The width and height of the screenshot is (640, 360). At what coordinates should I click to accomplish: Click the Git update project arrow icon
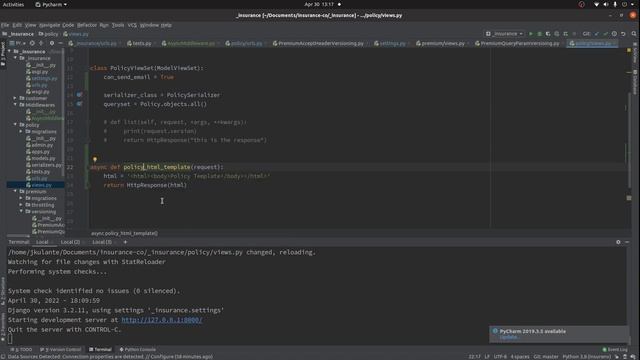click(x=597, y=34)
